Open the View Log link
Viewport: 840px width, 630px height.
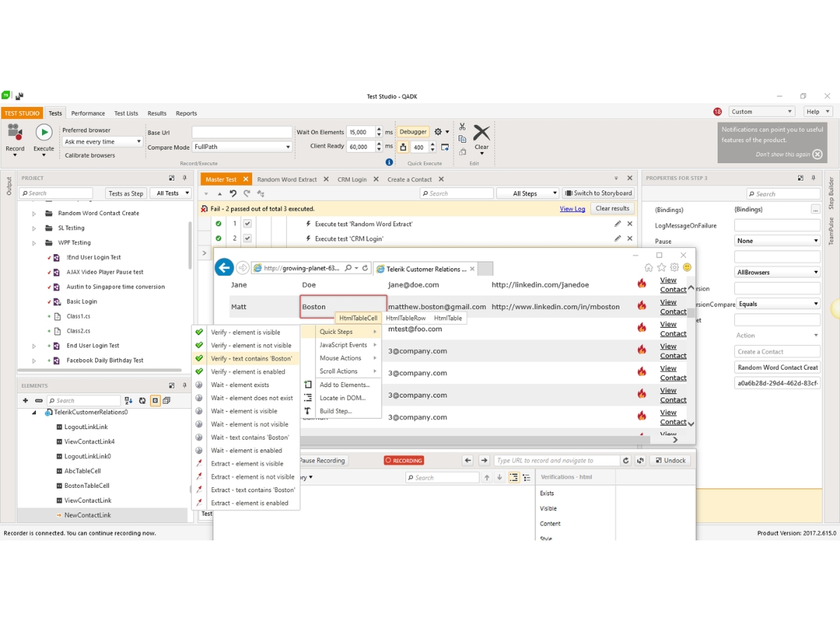573,209
